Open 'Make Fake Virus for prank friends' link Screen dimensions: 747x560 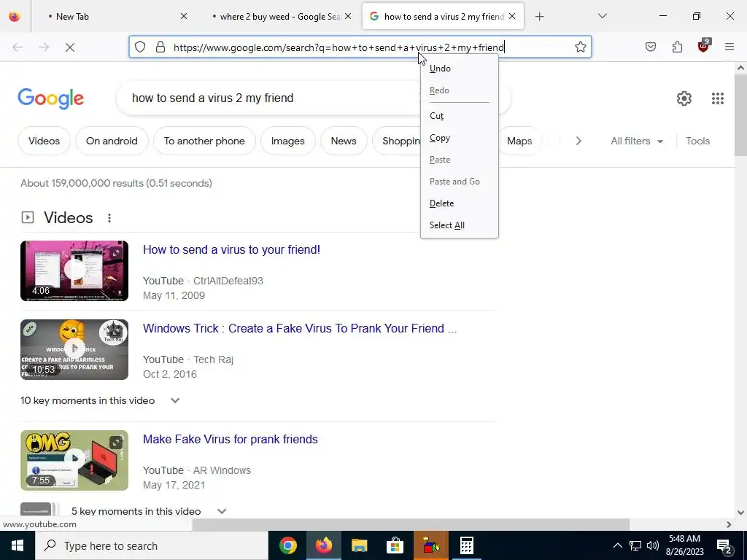[x=230, y=439]
